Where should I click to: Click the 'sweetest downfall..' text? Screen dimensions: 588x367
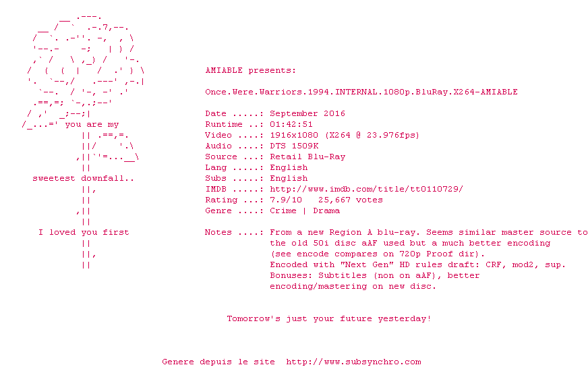83,179
